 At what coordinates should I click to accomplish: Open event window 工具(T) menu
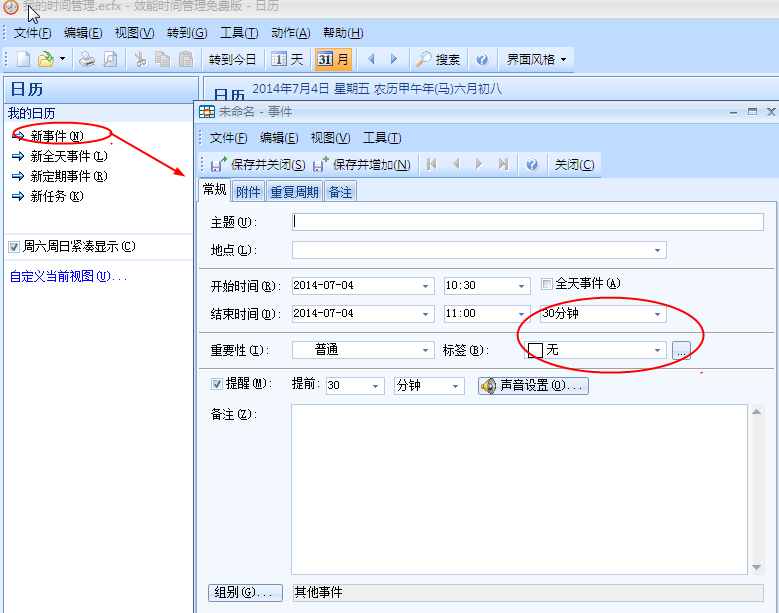pyautogui.click(x=382, y=138)
